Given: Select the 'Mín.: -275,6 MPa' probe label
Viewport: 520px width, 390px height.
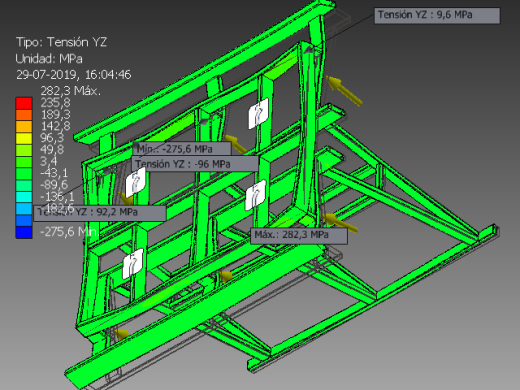Looking at the screenshot, I should pos(182,149).
